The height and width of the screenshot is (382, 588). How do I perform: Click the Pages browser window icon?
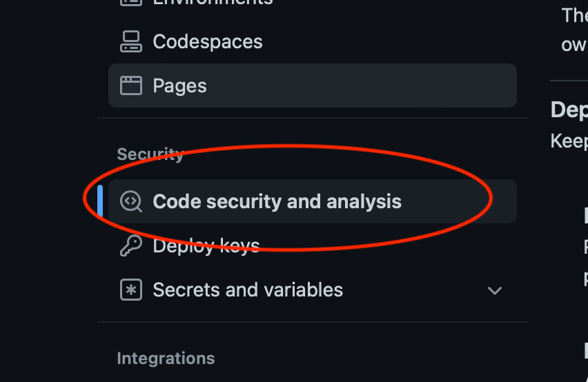(131, 86)
